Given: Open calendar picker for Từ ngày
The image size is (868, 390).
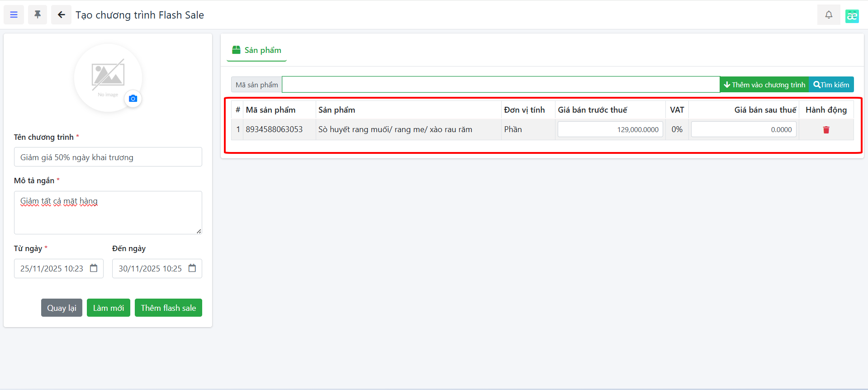Looking at the screenshot, I should [x=94, y=268].
